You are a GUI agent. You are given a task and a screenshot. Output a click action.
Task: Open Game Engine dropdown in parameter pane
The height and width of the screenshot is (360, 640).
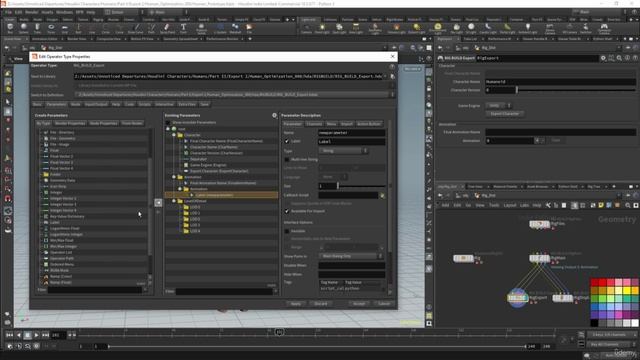(498, 105)
